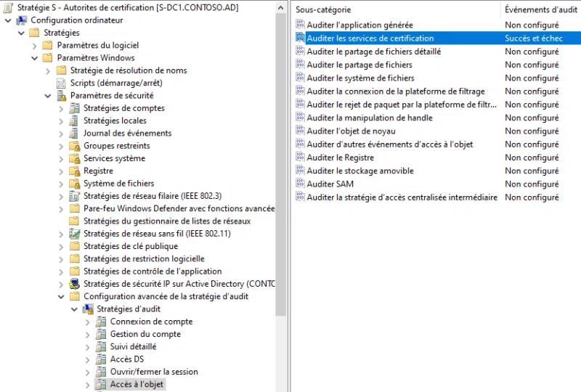
Task: Expand the Pare-feu Windows Defender node
Action: 61,209
